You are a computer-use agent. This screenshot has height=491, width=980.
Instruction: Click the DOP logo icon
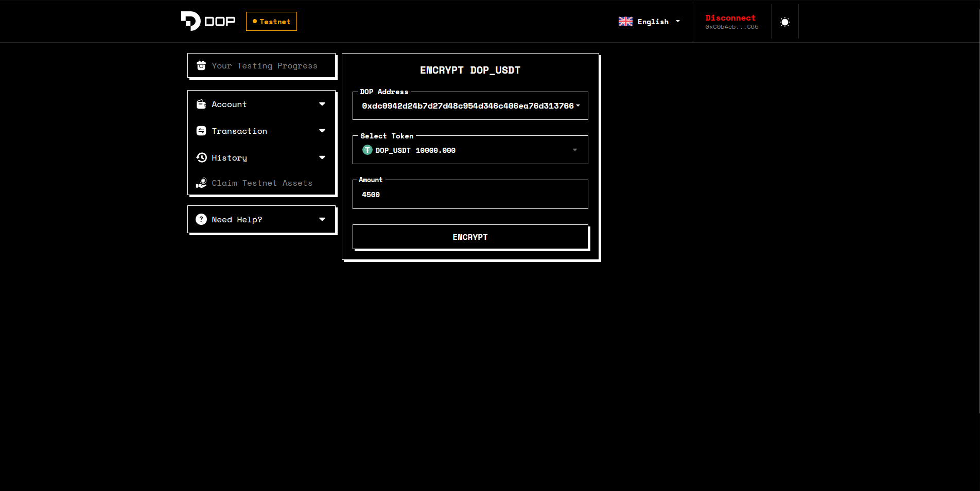coord(190,21)
